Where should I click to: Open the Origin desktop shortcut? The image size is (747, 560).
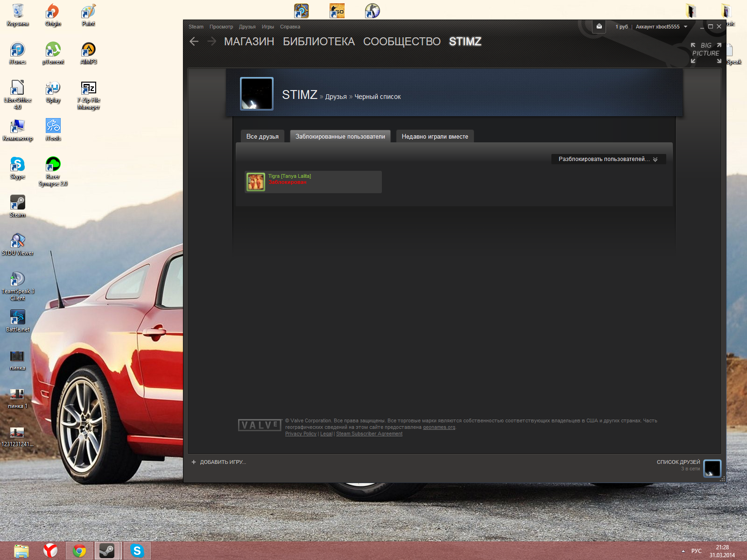53,14
